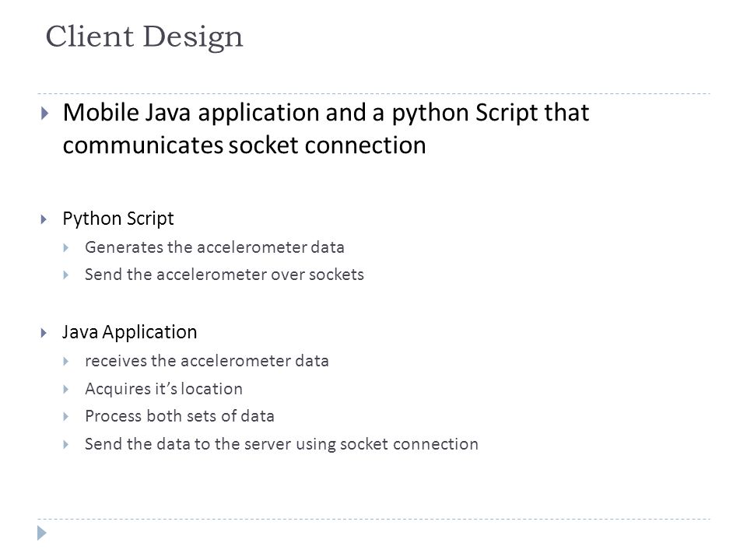The width and height of the screenshot is (747, 560).
Task: Click the text 'Acquires it's location'
Action: 164,389
